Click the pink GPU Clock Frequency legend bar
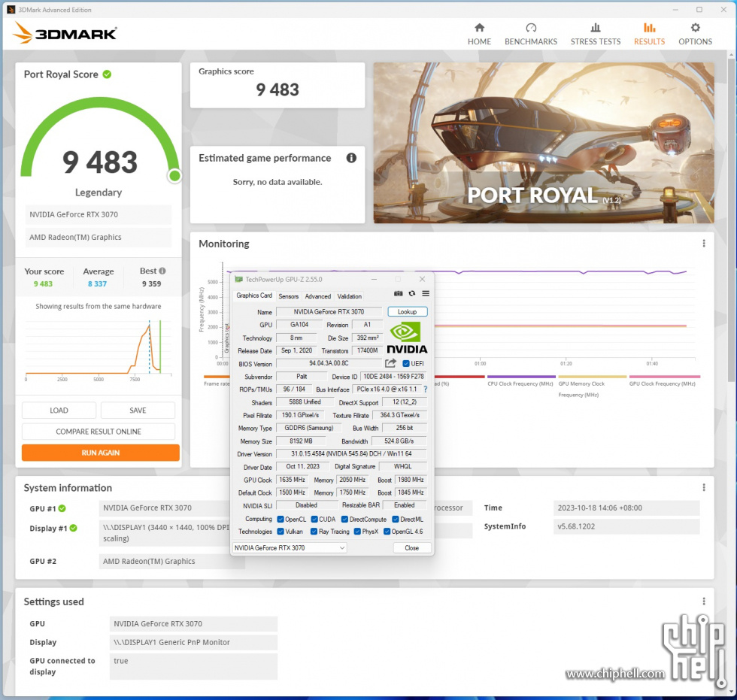This screenshot has height=700, width=737. [x=665, y=376]
